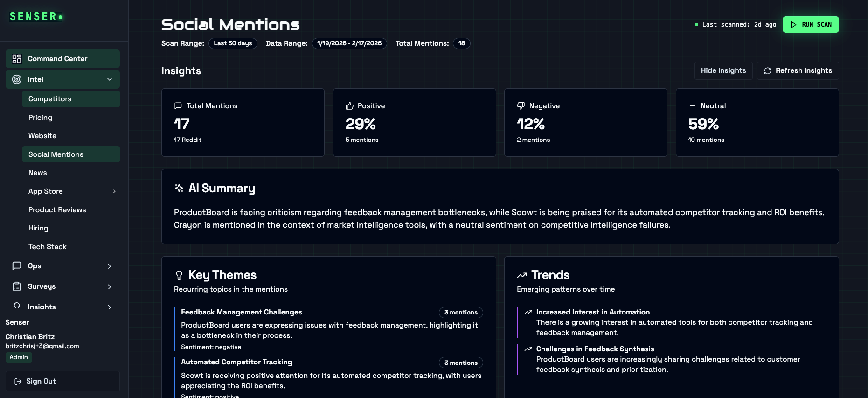This screenshot has width=868, height=398.
Task: Expand the App Store submenu
Action: pos(114,191)
